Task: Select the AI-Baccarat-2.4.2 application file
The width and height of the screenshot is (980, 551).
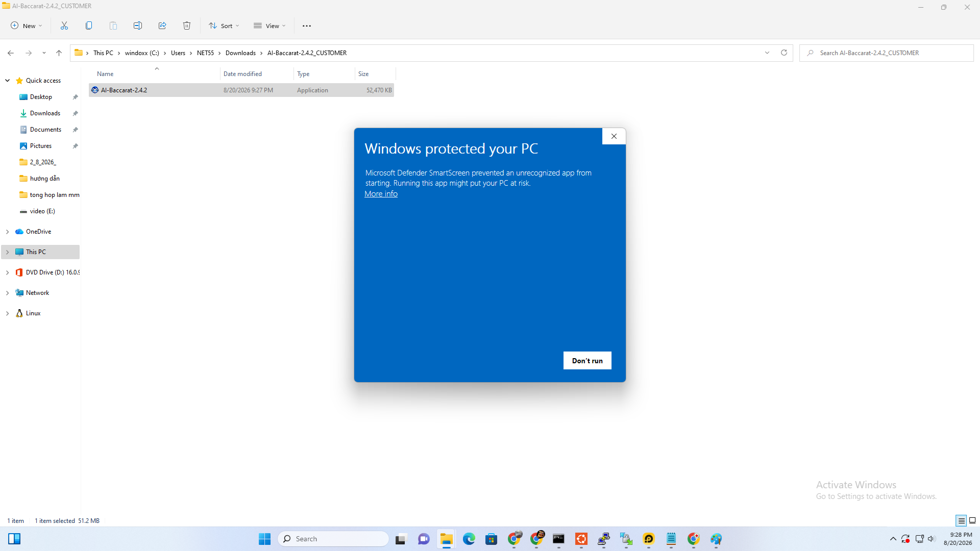Action: pyautogui.click(x=241, y=90)
